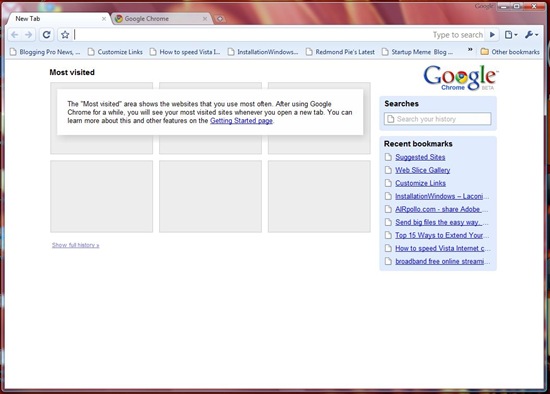This screenshot has height=394, width=550.
Task: Open the AIRpollo.com recent bookmark
Action: [x=441, y=209]
